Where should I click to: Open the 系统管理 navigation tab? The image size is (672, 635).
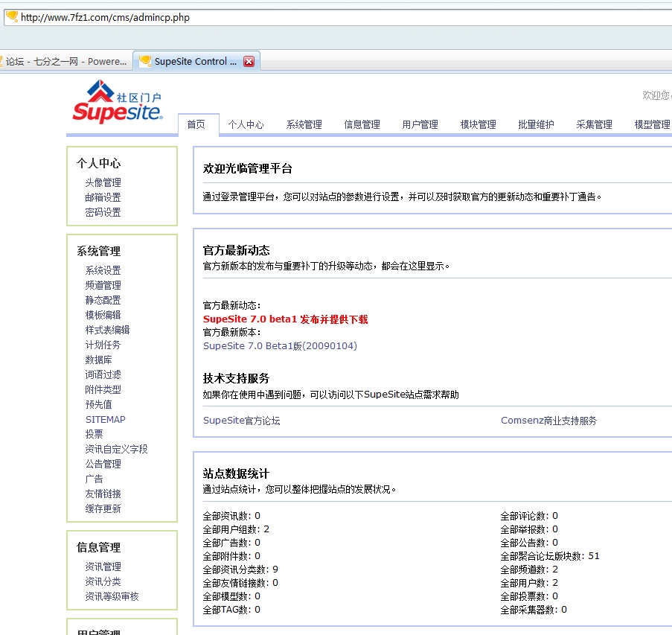point(304,124)
